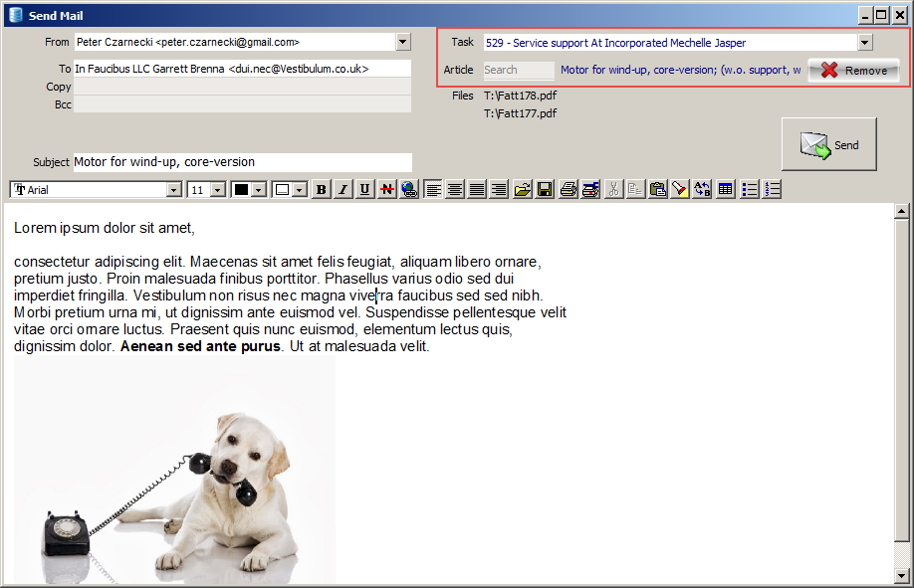Click the paste clipboard icon
This screenshot has width=914, height=588.
658,190
